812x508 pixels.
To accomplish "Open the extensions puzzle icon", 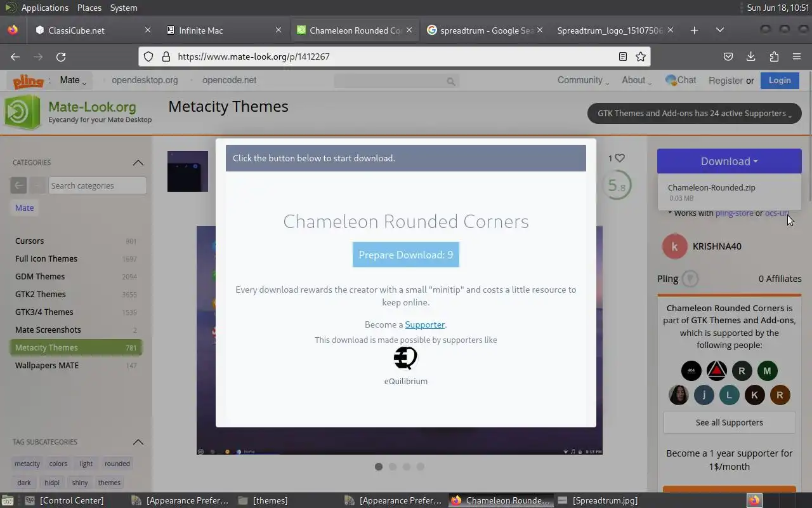I will tap(774, 57).
